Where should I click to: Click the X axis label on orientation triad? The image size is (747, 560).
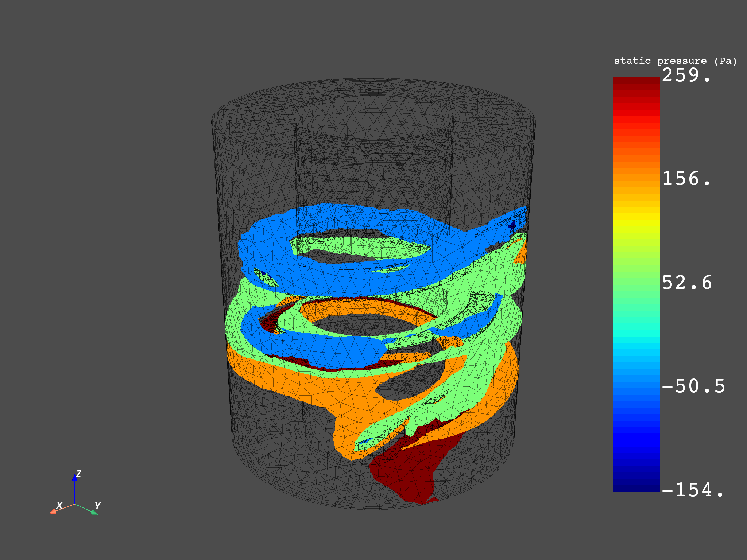click(59, 505)
